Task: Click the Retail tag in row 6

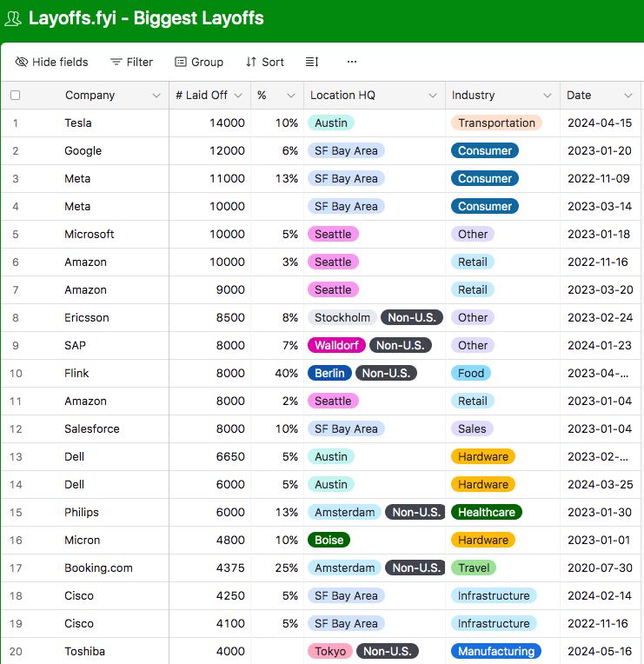Action: point(473,262)
